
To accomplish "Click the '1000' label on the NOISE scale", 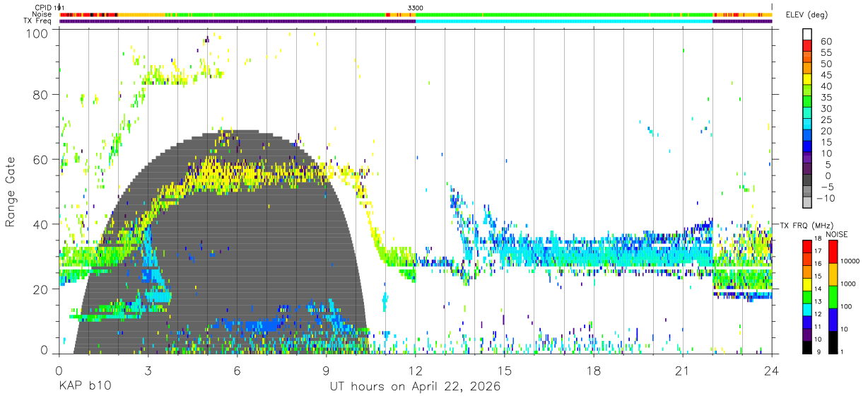I will [x=848, y=285].
